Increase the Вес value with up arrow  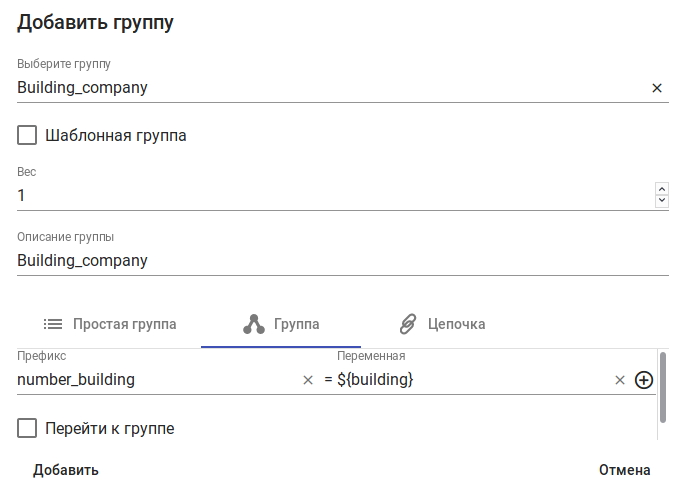(x=661, y=188)
